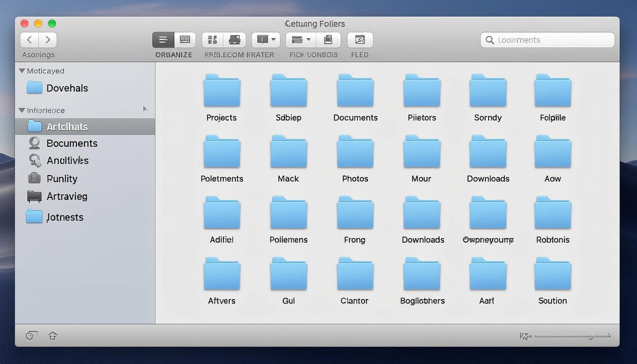Select the Gul folder icon

(x=289, y=273)
